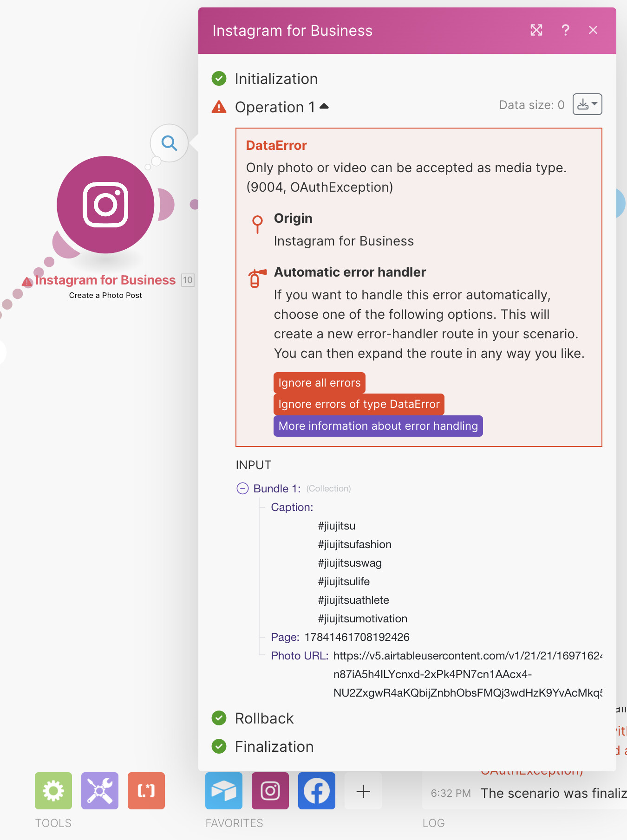Screen dimensions: 627x840
Task: Click the Origin pin icon
Action: 257,224
